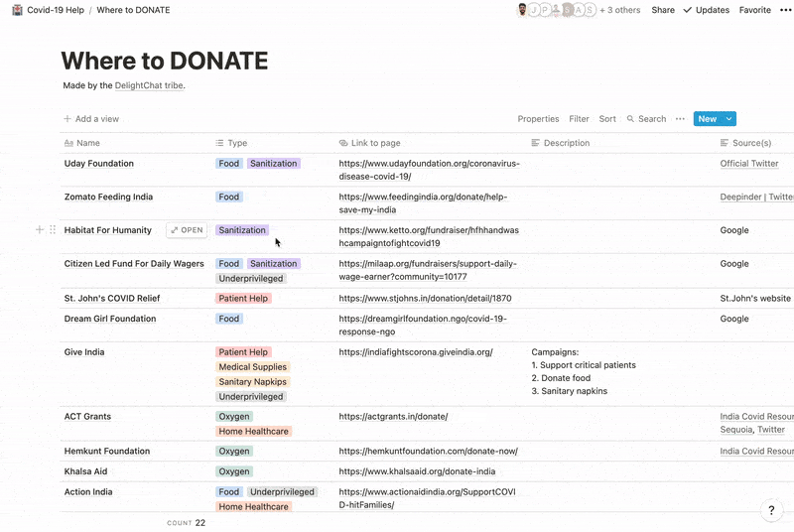Click the plus icon beside Habitat For Humanity row
Screen dimensions: 794x532
click(40, 230)
